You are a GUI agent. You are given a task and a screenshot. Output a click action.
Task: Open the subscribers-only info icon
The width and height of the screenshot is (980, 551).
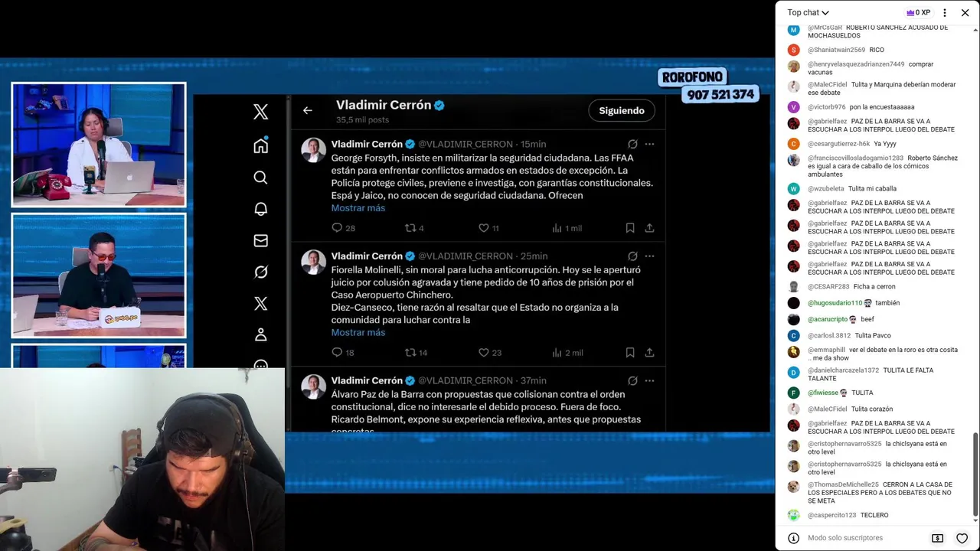(793, 538)
